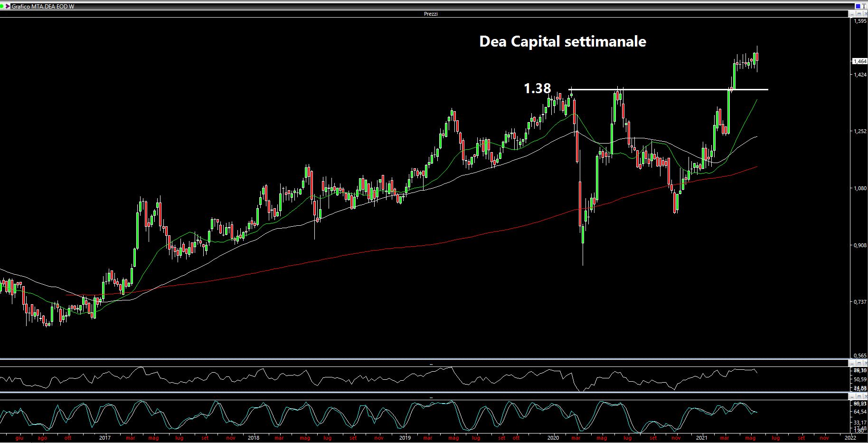Minimize the middle oscillator pane
Viewport: 868px width, 443px height.
pos(852,364)
